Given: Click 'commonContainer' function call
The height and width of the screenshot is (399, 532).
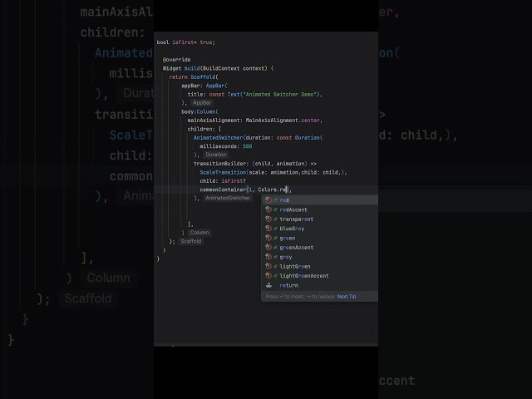Looking at the screenshot, I should tap(223, 190).
